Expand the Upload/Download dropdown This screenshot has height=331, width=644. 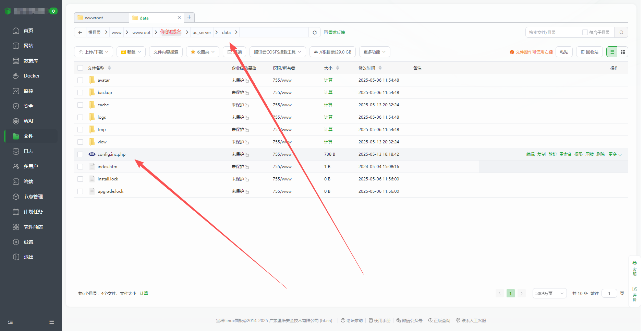coord(94,52)
